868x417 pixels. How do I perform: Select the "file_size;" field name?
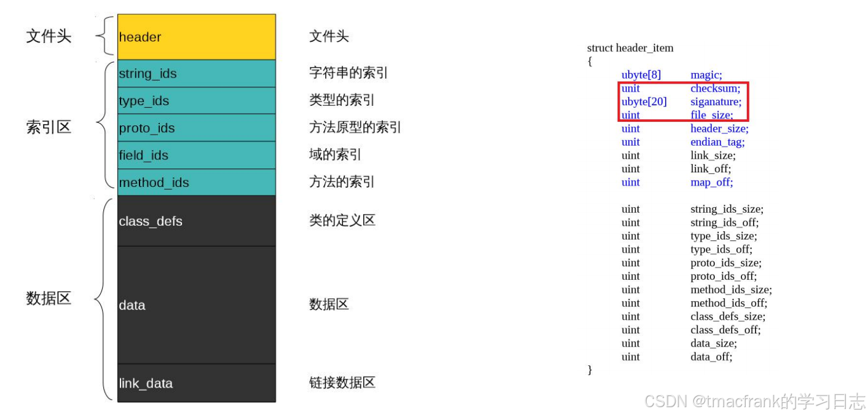click(712, 115)
